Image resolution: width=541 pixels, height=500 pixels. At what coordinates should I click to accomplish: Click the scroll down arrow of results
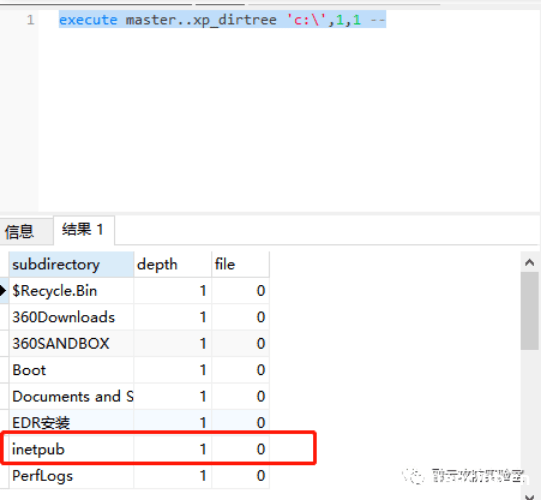coord(529,496)
